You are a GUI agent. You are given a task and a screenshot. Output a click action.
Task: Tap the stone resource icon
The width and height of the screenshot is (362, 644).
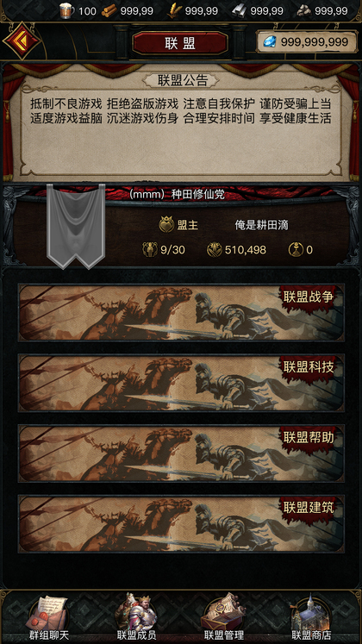pyautogui.click(x=303, y=10)
